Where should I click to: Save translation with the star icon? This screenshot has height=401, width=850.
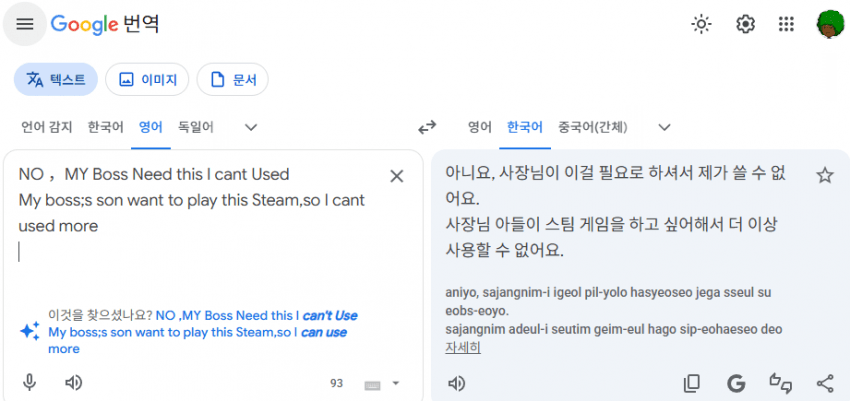click(825, 175)
